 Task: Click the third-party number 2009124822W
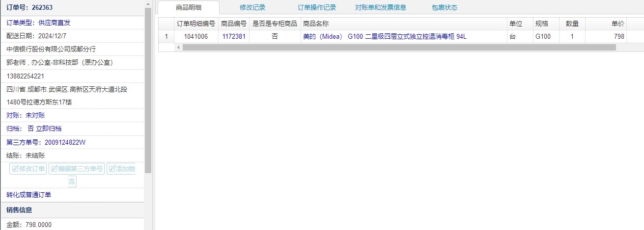(65, 142)
